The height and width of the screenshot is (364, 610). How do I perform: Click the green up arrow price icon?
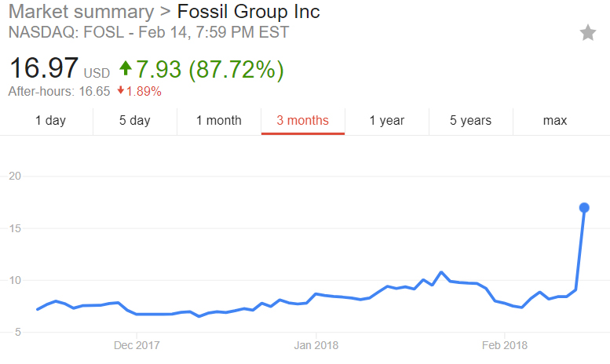126,68
